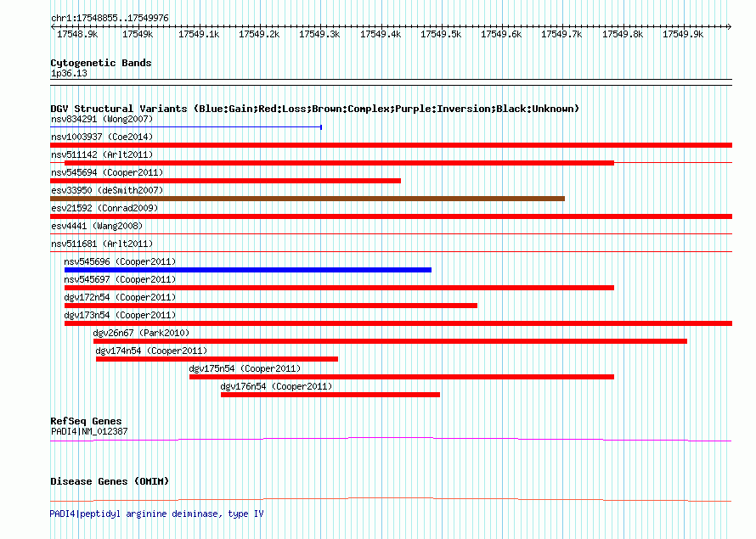Image resolution: width=756 pixels, height=539 pixels.
Task: Click the 17548.9k ruler tick label
Action: click(77, 34)
